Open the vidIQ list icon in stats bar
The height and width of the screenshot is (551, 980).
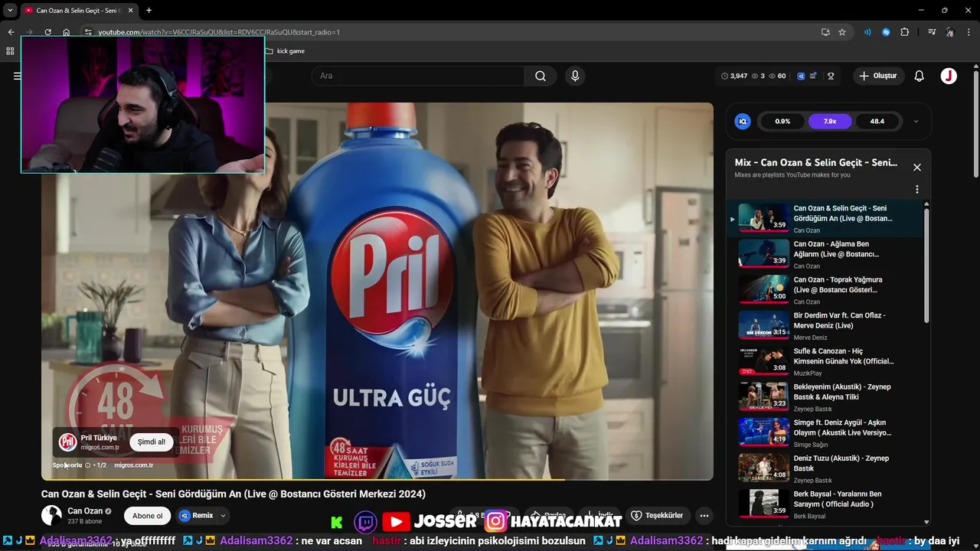pos(813,76)
